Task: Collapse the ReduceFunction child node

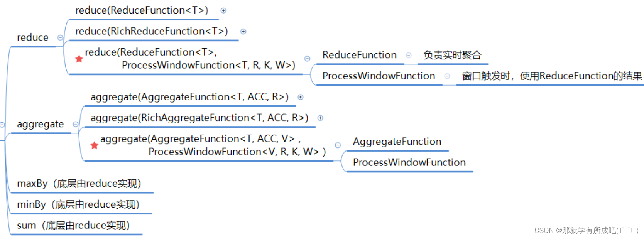Action: [x=409, y=55]
